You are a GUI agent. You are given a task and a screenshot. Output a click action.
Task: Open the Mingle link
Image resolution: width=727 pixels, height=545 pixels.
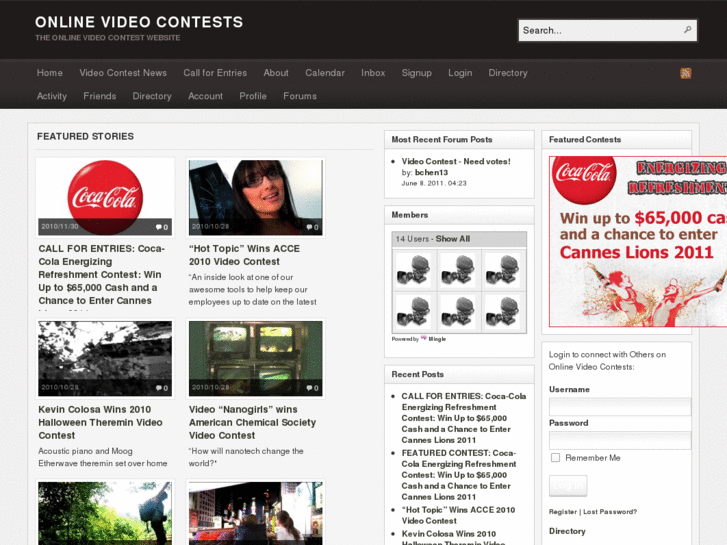[x=437, y=339]
